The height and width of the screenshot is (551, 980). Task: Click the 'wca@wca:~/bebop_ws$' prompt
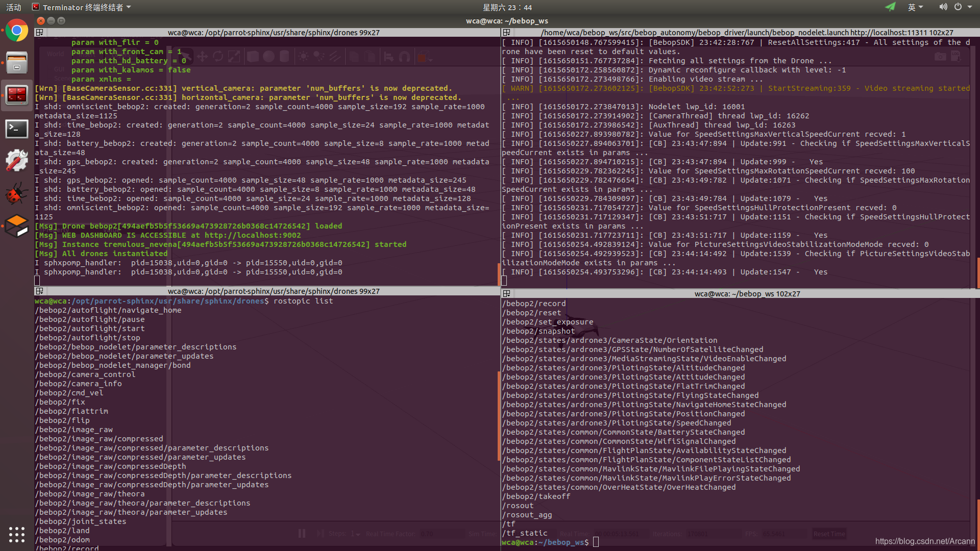[545, 542]
